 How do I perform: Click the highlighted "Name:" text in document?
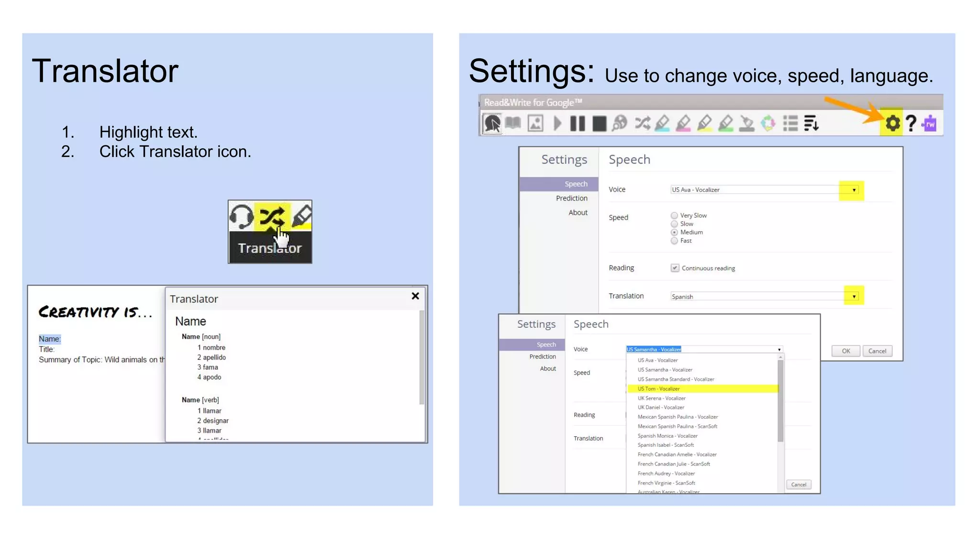click(x=50, y=339)
